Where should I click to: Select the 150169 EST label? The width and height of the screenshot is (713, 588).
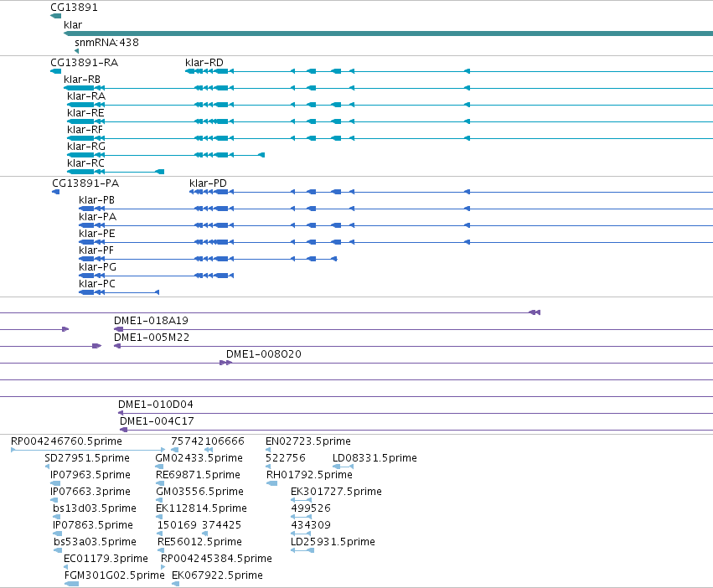177,525
